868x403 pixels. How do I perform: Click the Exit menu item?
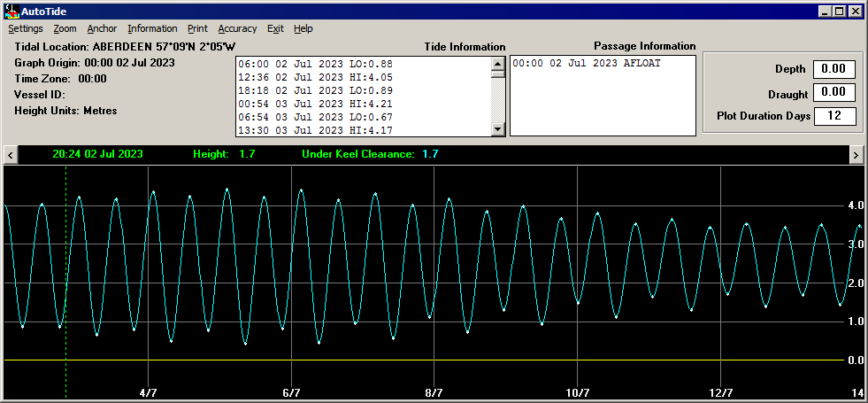point(275,29)
